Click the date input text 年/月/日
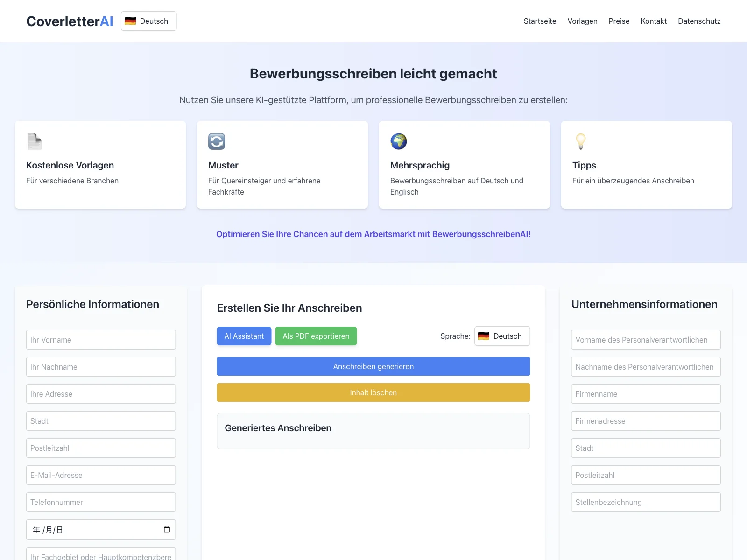Screen dimensions: 747x560 pos(48,530)
